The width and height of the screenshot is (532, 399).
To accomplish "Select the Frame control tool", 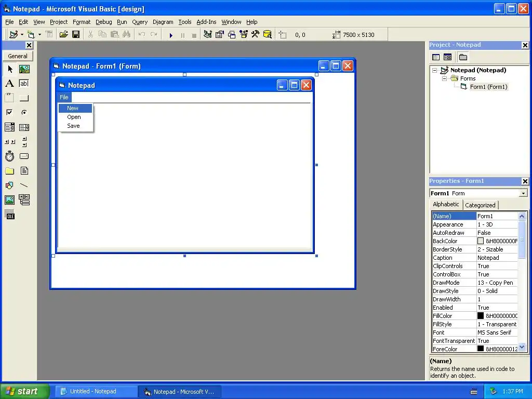I will point(10,98).
